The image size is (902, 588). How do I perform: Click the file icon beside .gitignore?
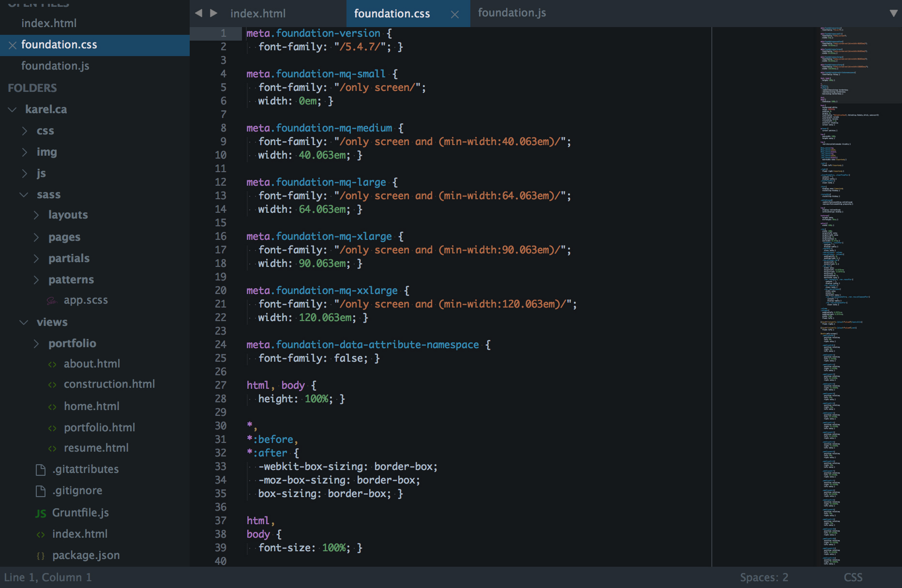click(41, 491)
